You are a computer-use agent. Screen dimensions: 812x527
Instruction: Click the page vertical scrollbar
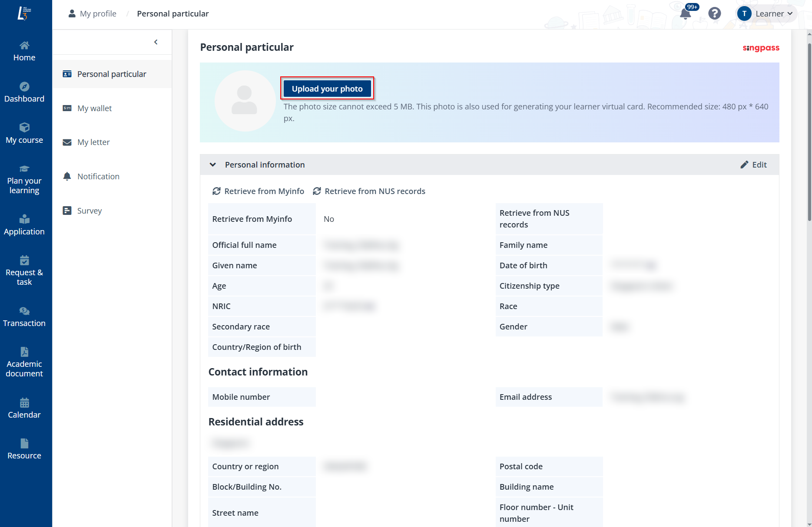(x=809, y=132)
